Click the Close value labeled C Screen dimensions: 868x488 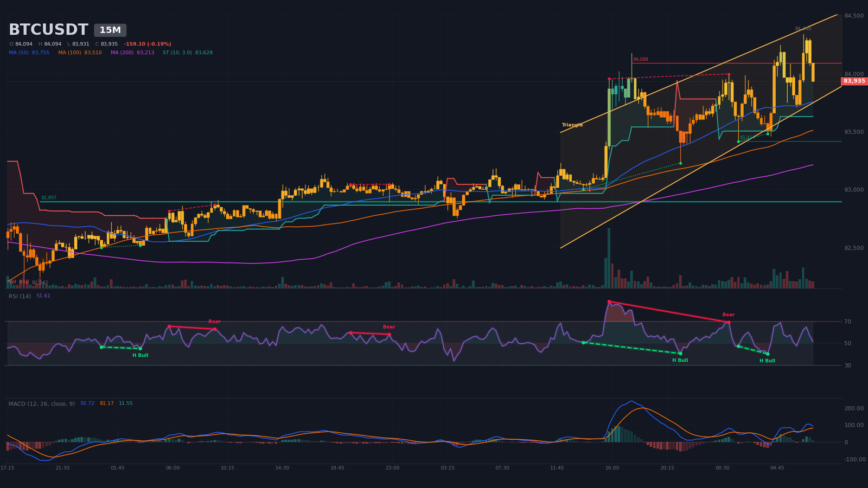[x=109, y=44]
